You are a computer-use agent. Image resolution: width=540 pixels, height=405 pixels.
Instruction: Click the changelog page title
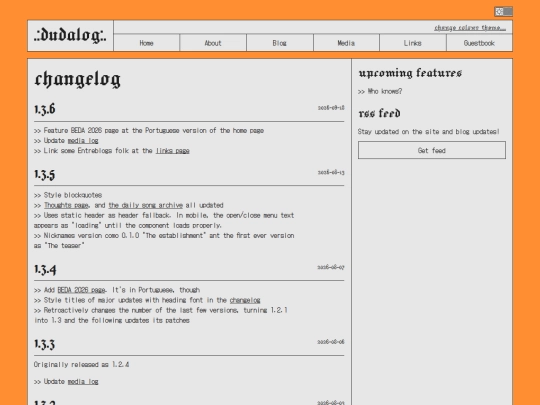[x=77, y=79]
